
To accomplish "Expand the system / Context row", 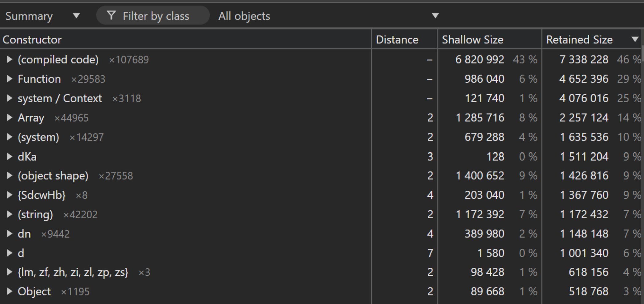I will pos(10,98).
